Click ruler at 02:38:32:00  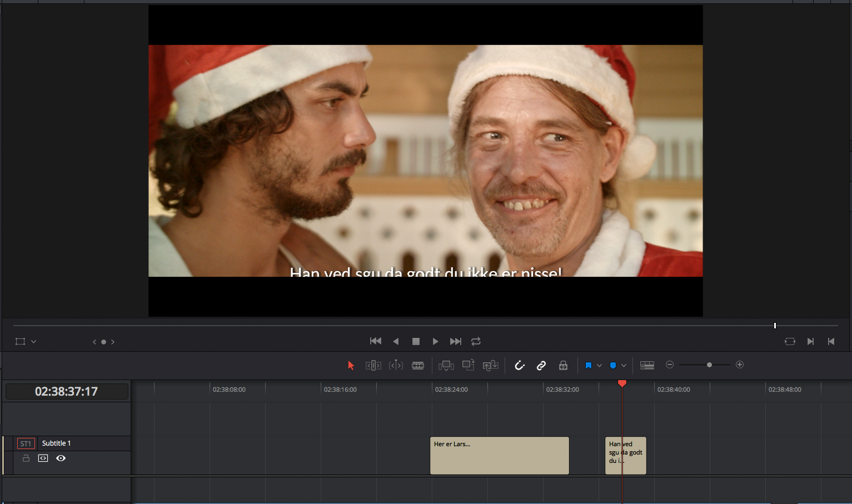tap(562, 390)
